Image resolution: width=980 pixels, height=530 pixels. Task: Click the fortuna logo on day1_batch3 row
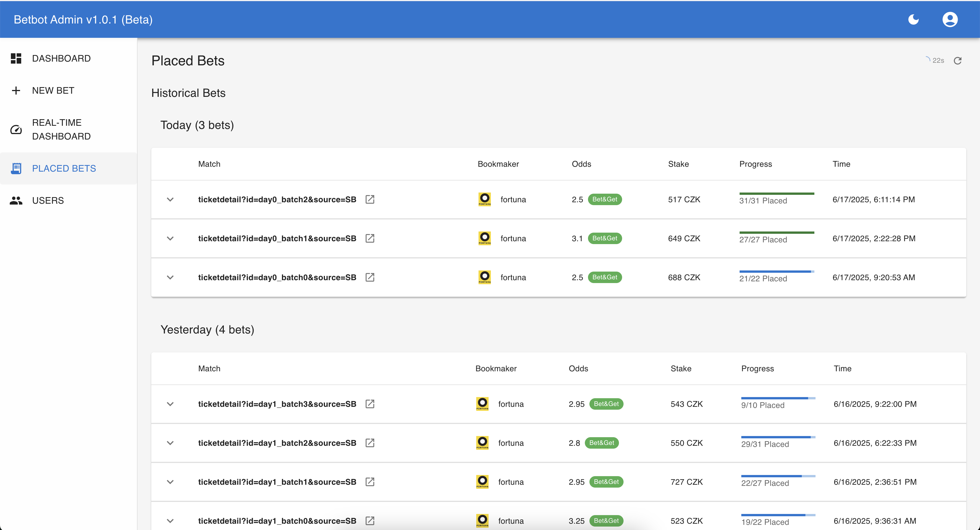482,404
